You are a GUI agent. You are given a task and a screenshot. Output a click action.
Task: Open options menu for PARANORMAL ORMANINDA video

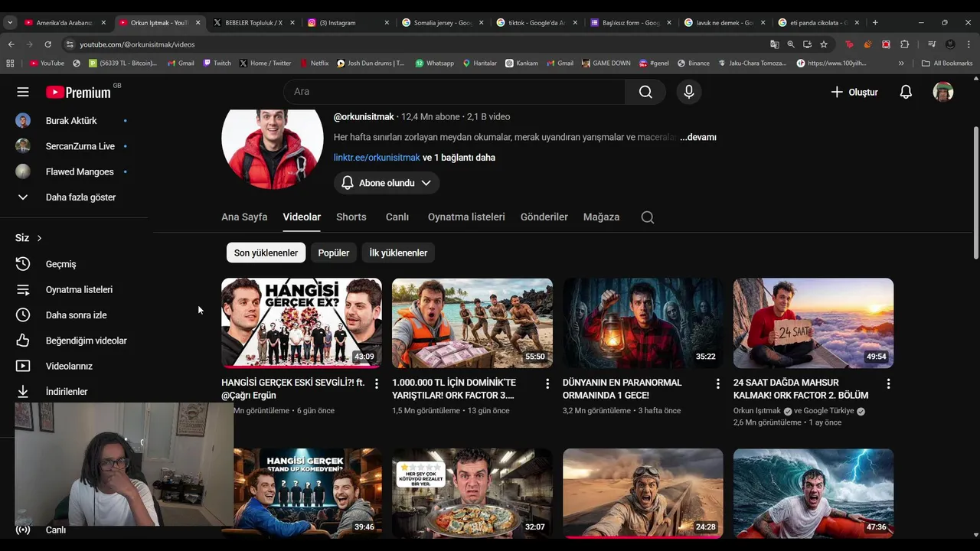(x=717, y=383)
